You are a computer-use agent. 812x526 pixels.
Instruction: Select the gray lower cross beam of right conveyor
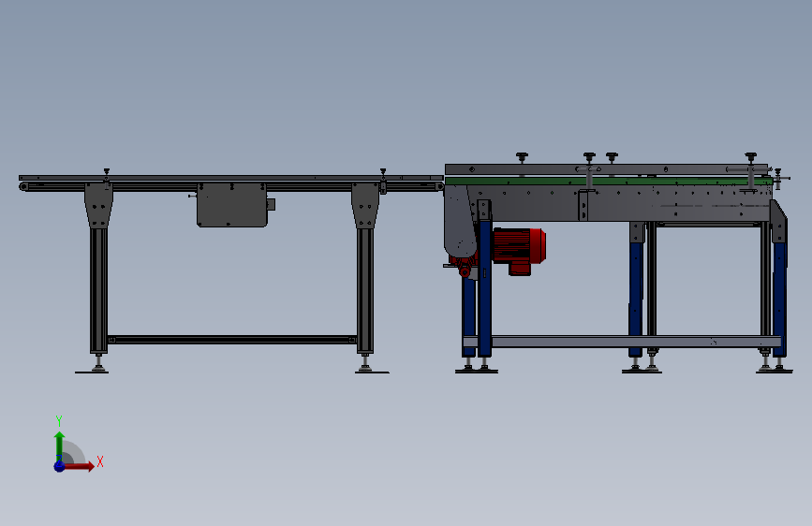click(623, 342)
